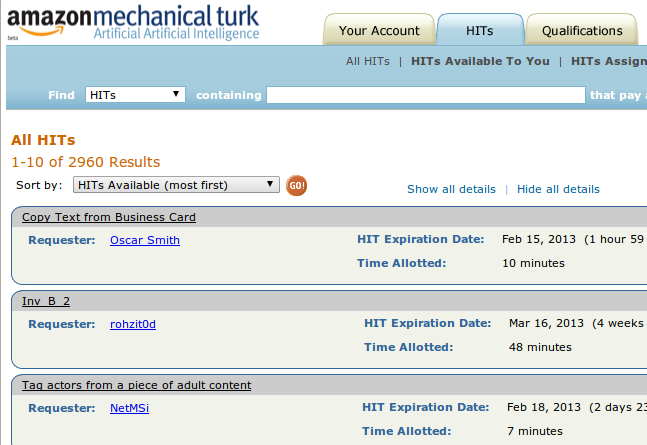Open the HITs Assigned submenu link
The width and height of the screenshot is (647, 445).
pos(609,61)
